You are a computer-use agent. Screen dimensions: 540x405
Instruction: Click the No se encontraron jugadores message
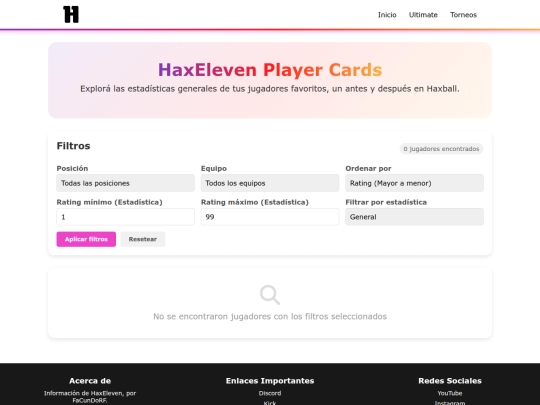(270, 316)
